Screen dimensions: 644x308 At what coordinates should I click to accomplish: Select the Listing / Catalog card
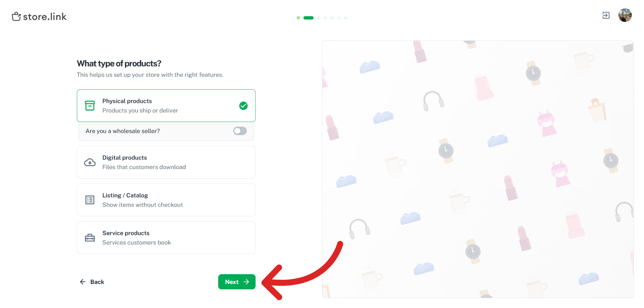point(166,200)
